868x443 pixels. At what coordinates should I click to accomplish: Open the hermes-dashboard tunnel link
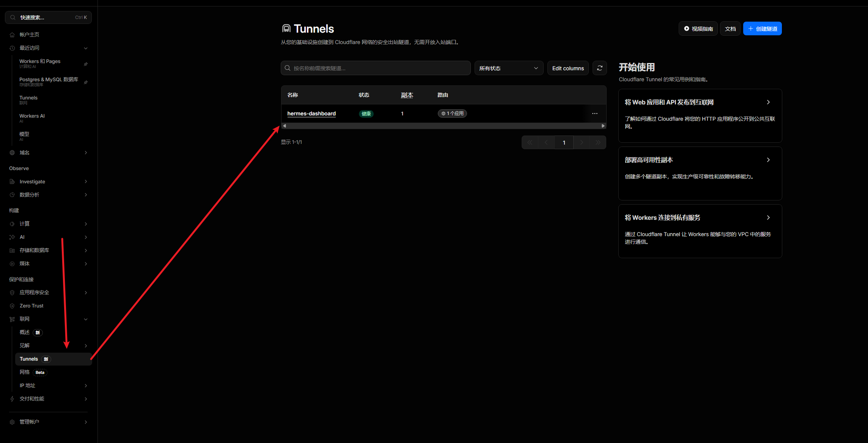[x=311, y=114]
